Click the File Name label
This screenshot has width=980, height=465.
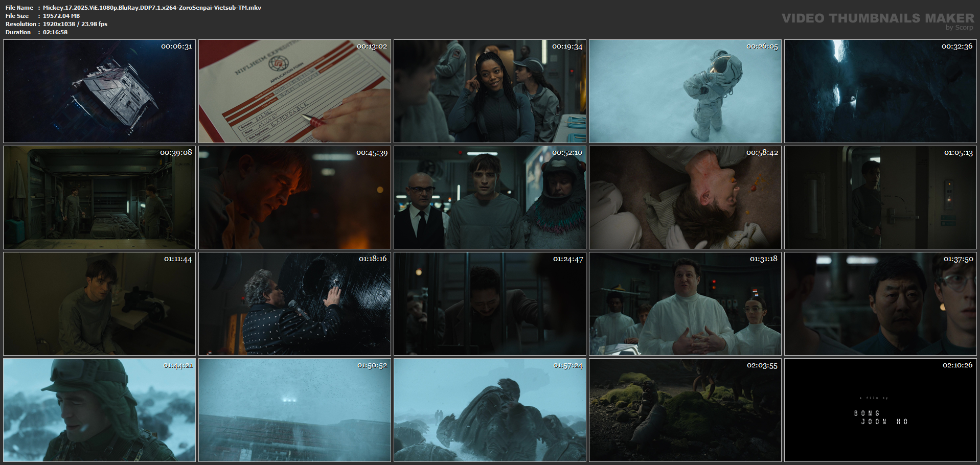(19, 8)
